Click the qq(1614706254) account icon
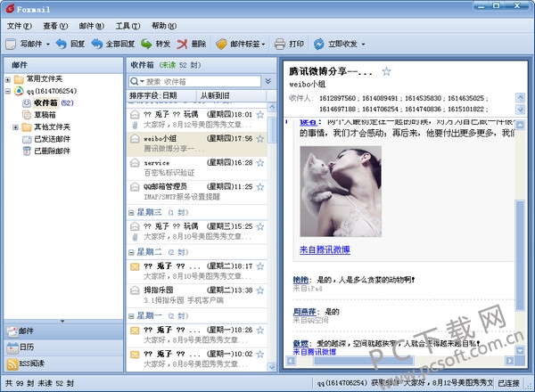The width and height of the screenshot is (535, 392). click(19, 91)
